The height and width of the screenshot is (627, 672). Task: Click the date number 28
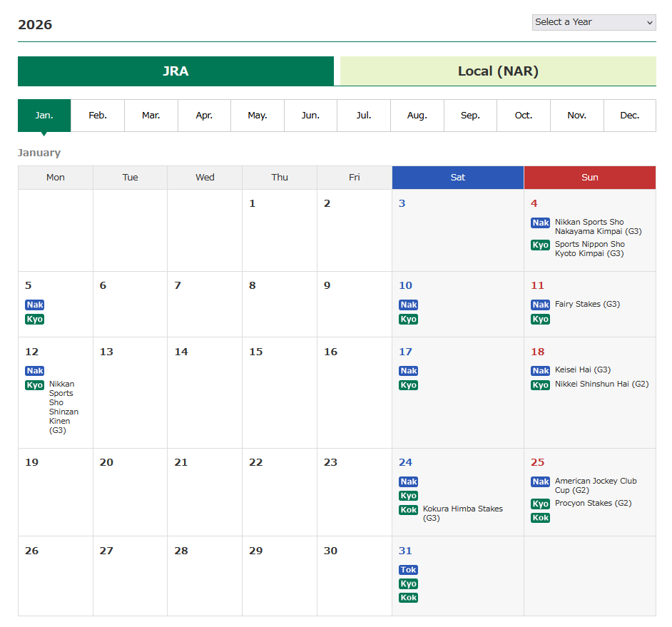pyautogui.click(x=181, y=551)
